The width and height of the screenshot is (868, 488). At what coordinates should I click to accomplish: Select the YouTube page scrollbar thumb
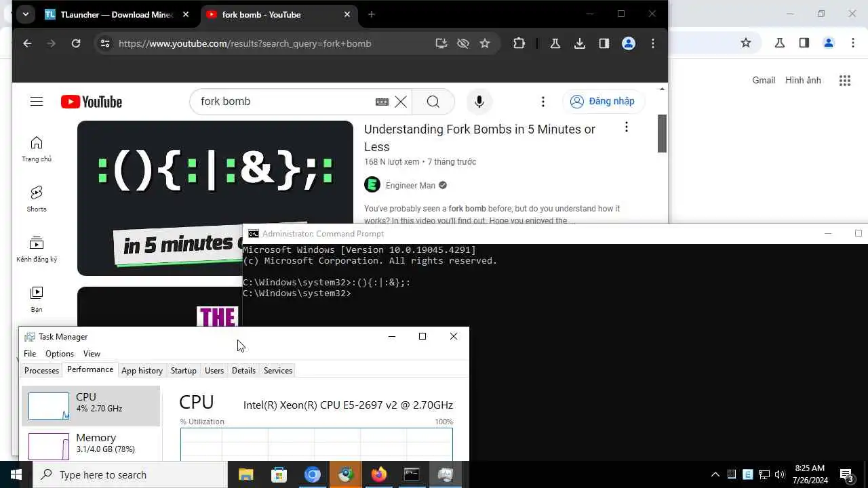point(662,134)
